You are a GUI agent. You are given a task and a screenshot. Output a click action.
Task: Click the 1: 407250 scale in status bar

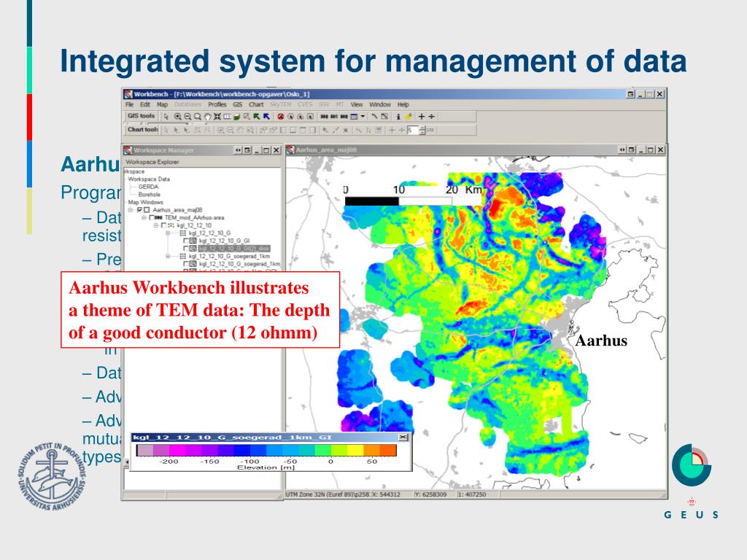(x=473, y=494)
